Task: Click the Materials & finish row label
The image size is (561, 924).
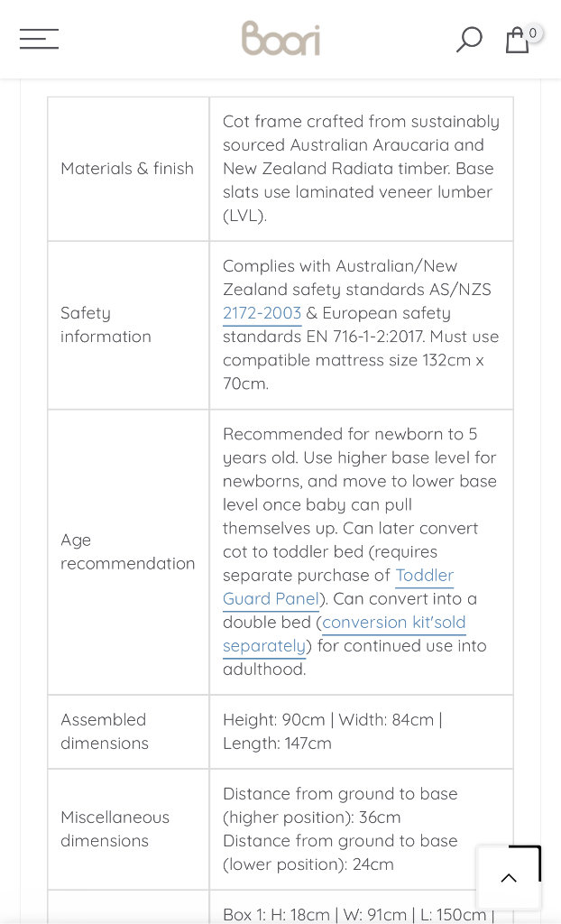Action: (x=127, y=169)
